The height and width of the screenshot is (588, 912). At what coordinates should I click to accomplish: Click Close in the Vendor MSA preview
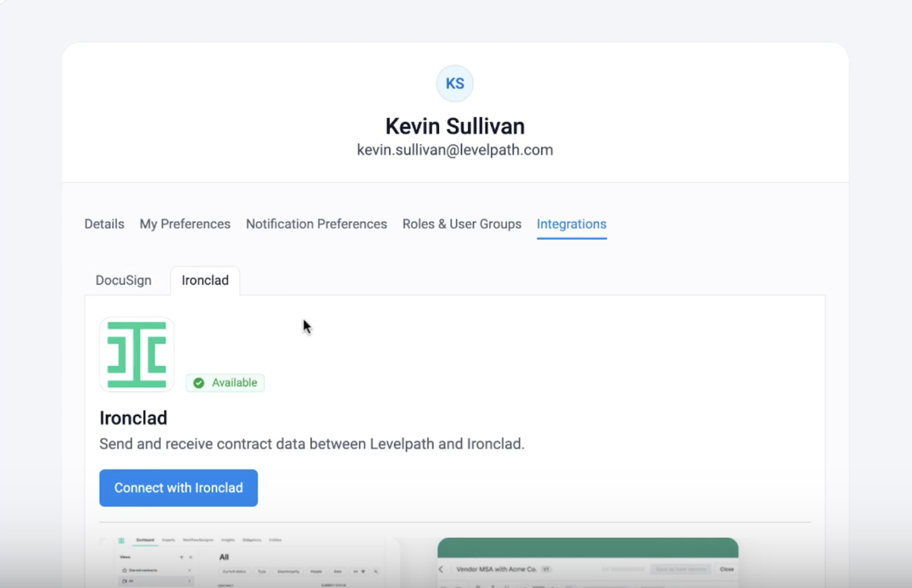(726, 569)
